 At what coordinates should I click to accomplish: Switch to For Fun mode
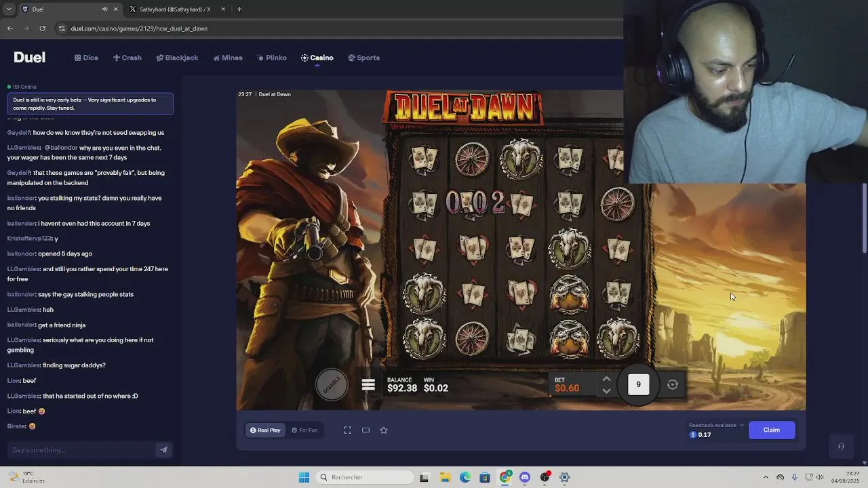point(304,430)
